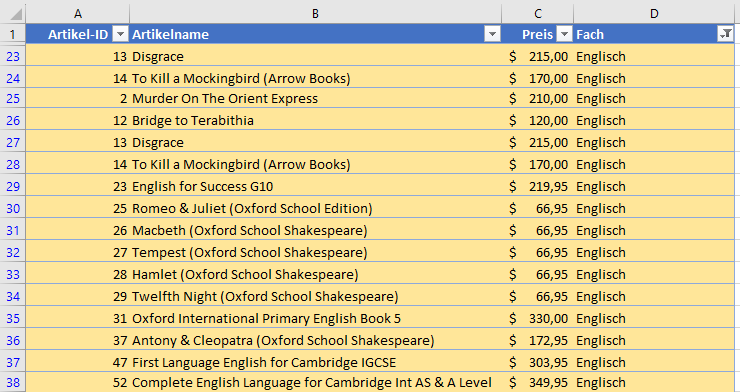
Task: Select To Kill a Mockingbird in row 24
Action: click(315, 77)
